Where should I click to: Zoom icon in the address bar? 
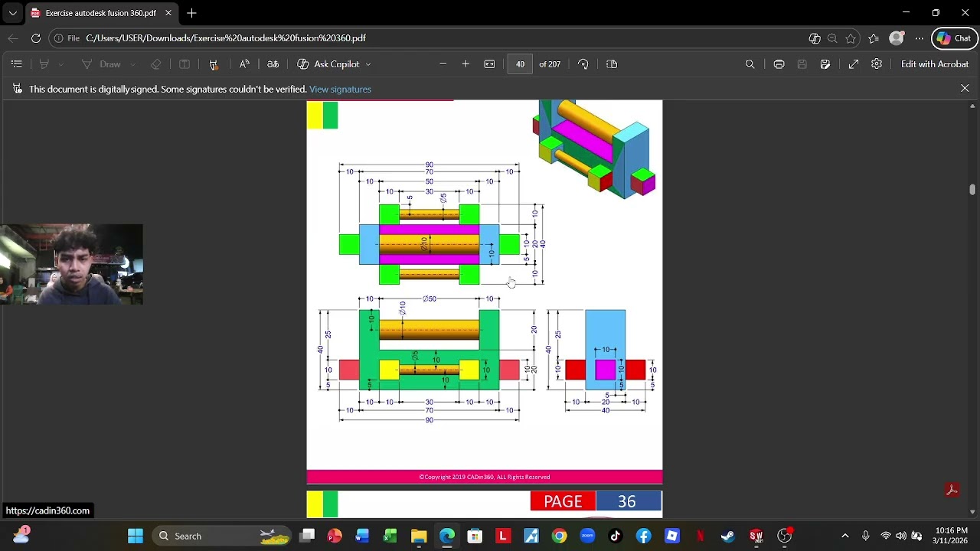[x=832, y=38]
